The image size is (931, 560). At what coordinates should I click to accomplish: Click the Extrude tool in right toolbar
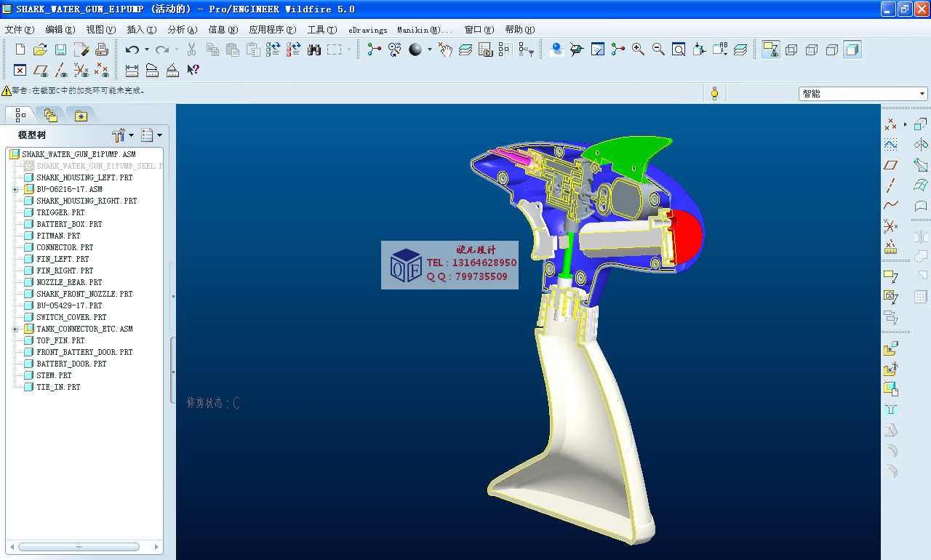tap(921, 124)
